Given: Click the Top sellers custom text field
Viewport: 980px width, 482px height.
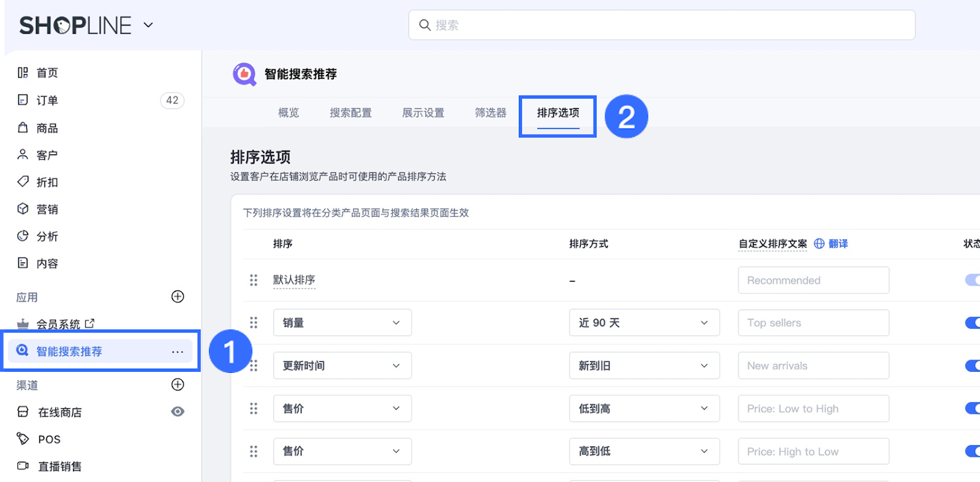Looking at the screenshot, I should [x=813, y=323].
